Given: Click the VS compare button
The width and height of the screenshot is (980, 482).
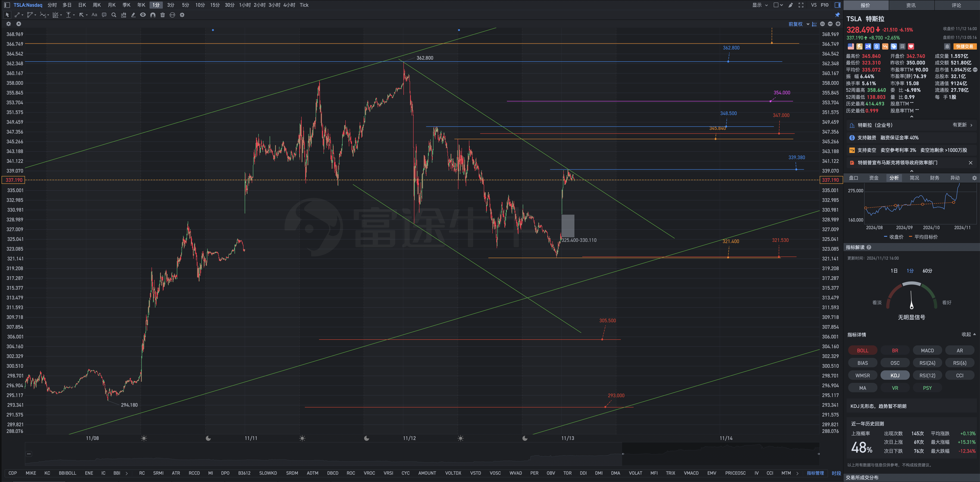Looking at the screenshot, I should pyautogui.click(x=814, y=5).
